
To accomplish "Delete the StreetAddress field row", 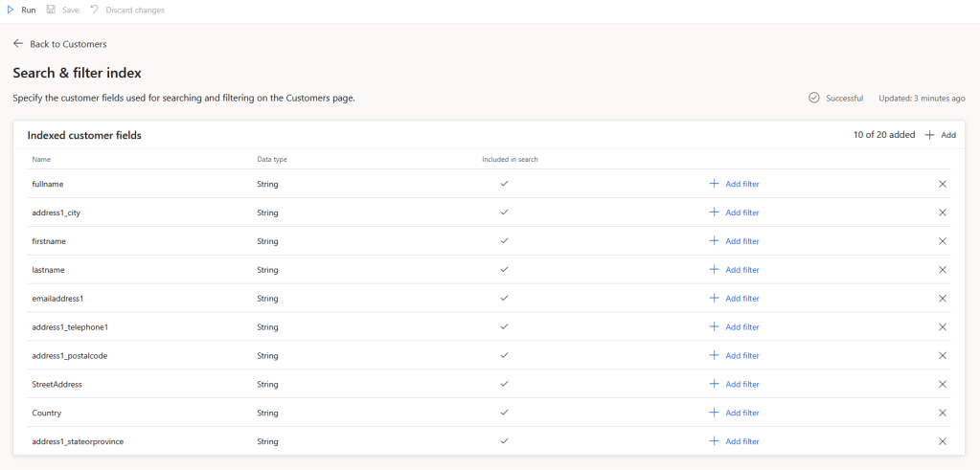I will (x=942, y=384).
